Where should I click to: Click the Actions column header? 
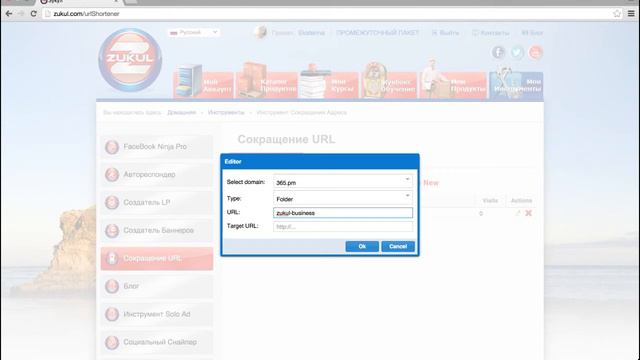[521, 200]
